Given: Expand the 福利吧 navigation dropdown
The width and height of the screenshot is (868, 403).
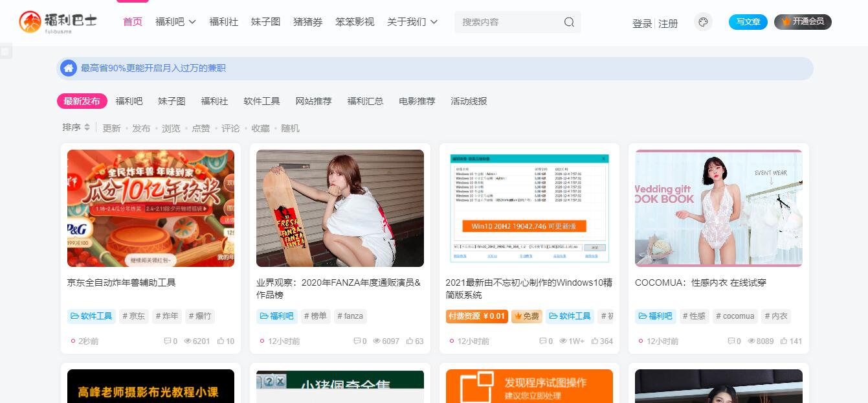Looking at the screenshot, I should (192, 22).
